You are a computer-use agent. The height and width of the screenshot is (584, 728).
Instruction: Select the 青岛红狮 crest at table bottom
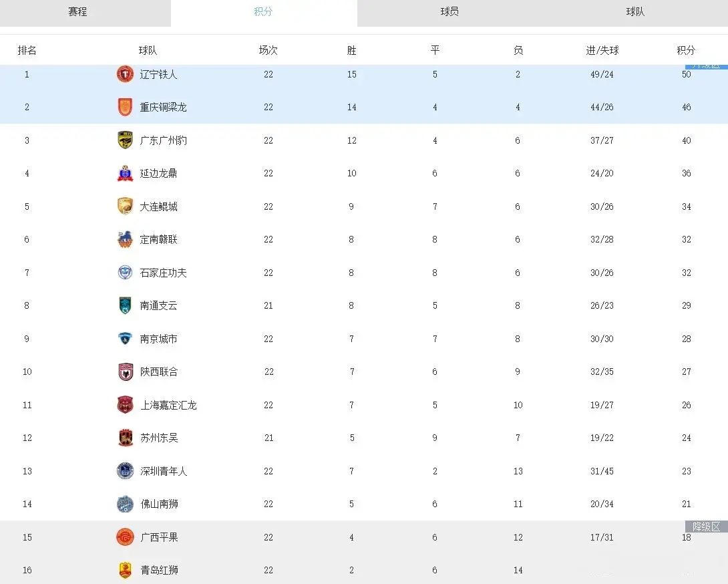125,570
